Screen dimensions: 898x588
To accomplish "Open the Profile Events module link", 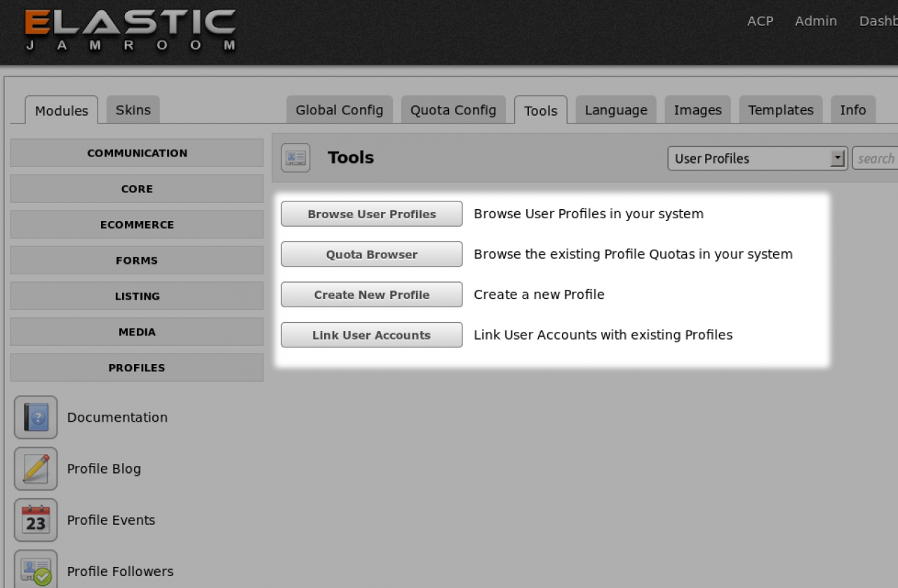I will pyautogui.click(x=111, y=520).
